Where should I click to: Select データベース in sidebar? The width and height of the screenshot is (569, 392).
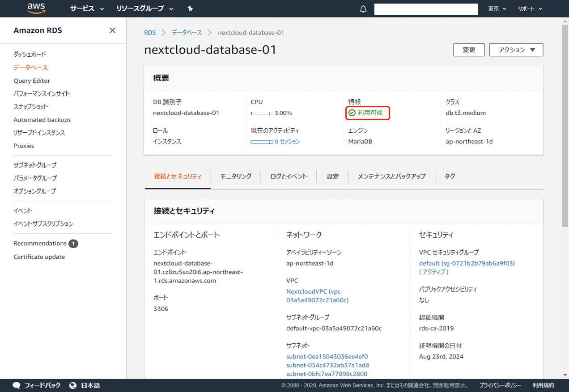coord(30,67)
